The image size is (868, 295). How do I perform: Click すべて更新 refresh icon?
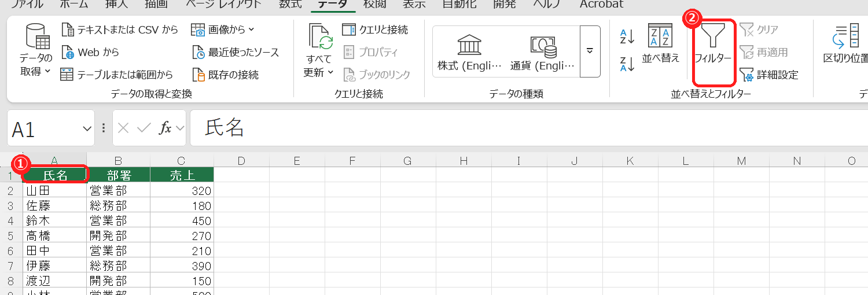click(x=319, y=36)
